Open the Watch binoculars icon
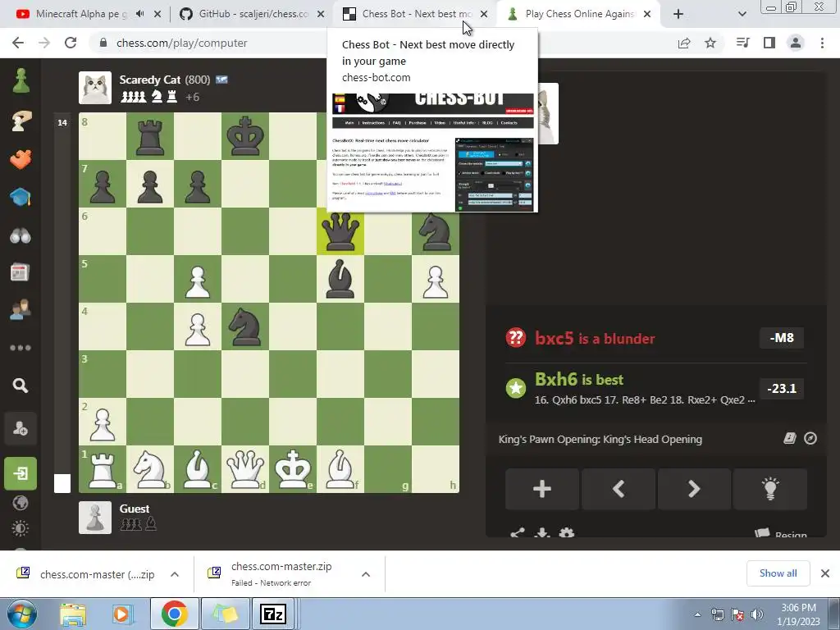The width and height of the screenshot is (840, 630). tap(21, 235)
